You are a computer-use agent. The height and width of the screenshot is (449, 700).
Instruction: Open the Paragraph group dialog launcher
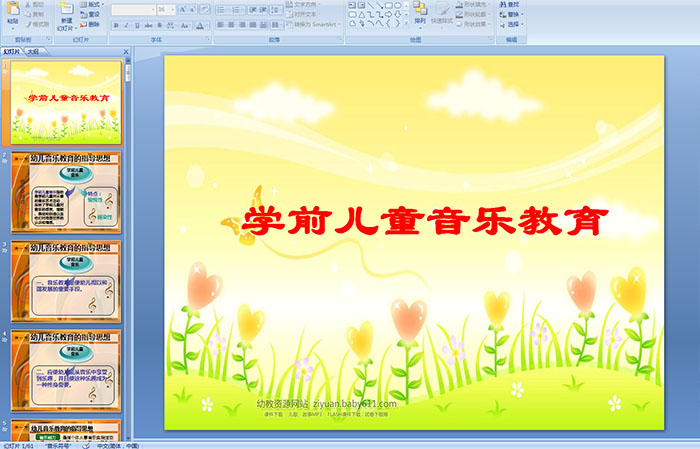tap(340, 39)
